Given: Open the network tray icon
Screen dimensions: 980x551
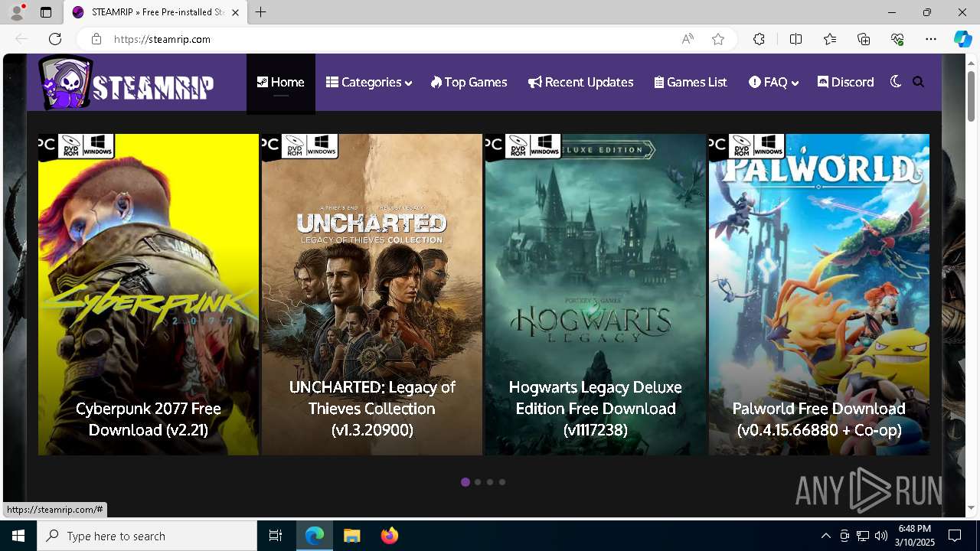Looking at the screenshot, I should 863,536.
